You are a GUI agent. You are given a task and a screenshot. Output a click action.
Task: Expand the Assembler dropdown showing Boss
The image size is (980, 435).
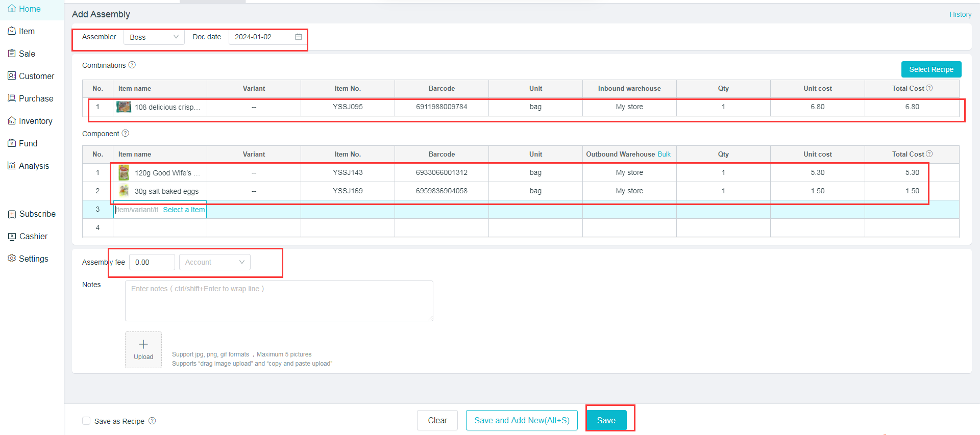click(x=154, y=37)
